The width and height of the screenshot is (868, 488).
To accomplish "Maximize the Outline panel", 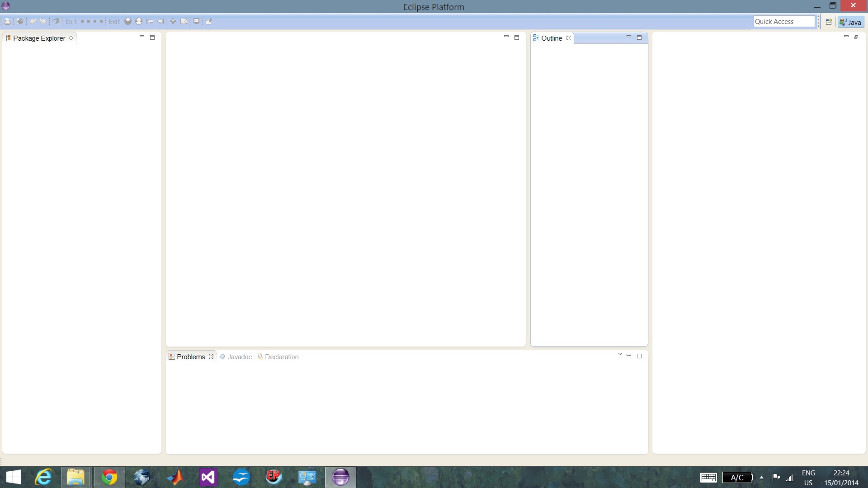I will (639, 38).
